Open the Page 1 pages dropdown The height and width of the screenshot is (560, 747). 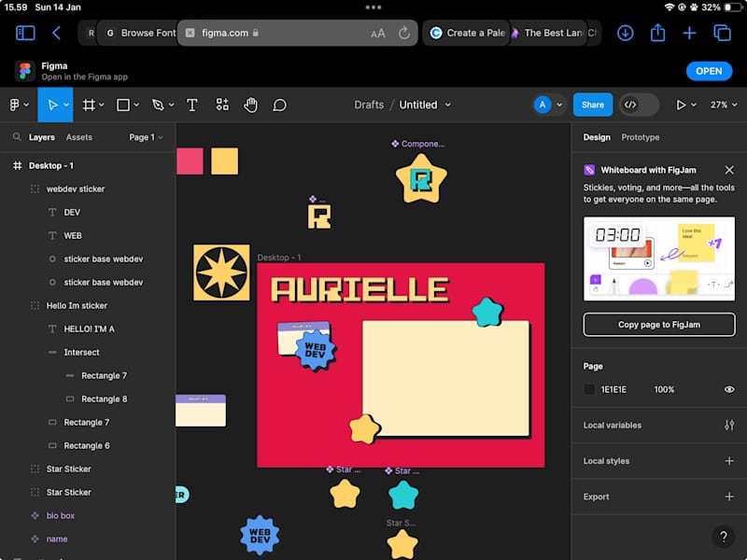pyautogui.click(x=146, y=137)
